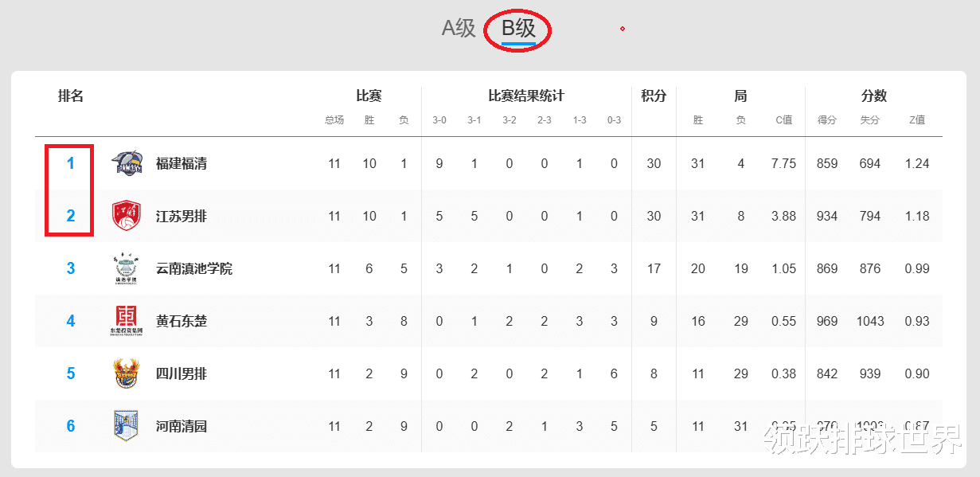The width and height of the screenshot is (980, 477).
Task: Click the 黄石东楚 team logo
Action: [127, 321]
